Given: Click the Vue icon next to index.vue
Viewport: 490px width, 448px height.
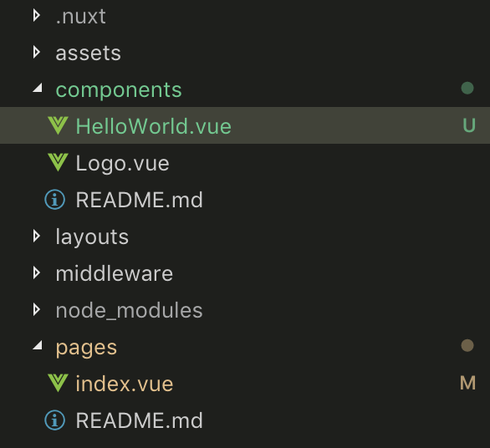Looking at the screenshot, I should click(58, 383).
